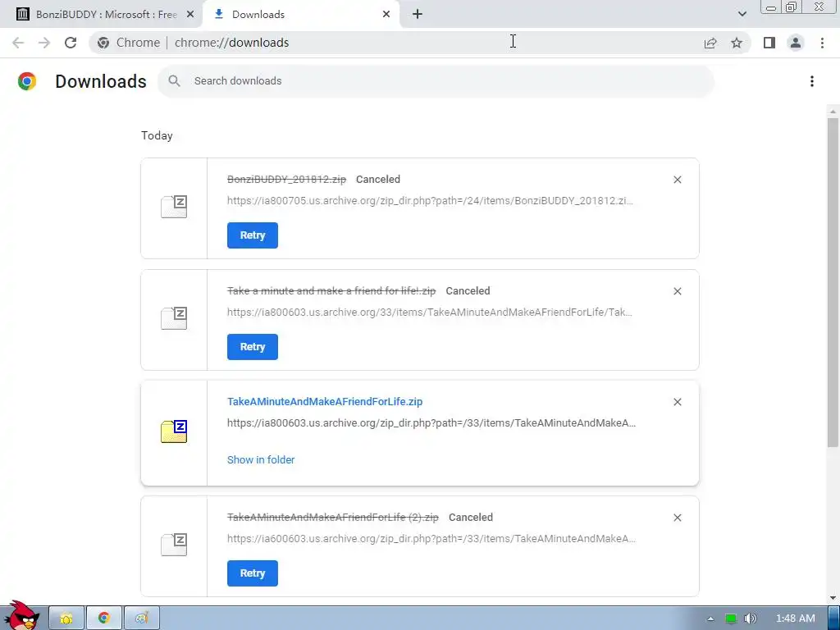Click the ia800705 BonziBUDDY_201812 source URL
This screenshot has width=840, height=630.
coord(430,201)
